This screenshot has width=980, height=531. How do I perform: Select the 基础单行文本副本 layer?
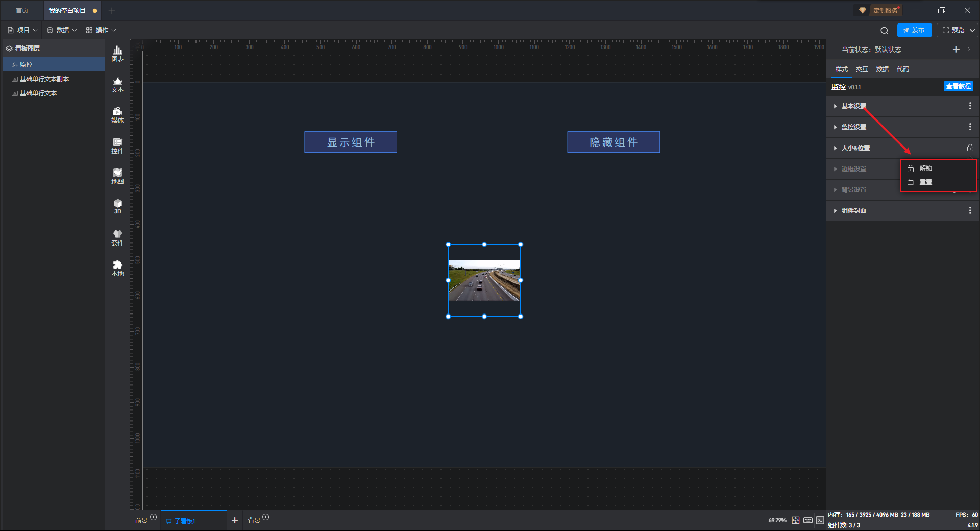point(54,79)
